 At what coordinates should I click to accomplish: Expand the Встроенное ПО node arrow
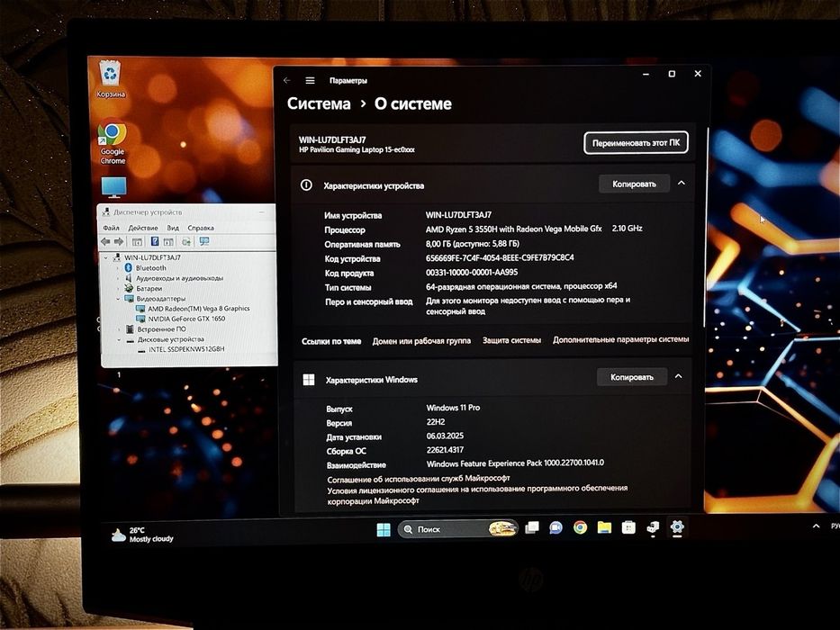click(119, 329)
